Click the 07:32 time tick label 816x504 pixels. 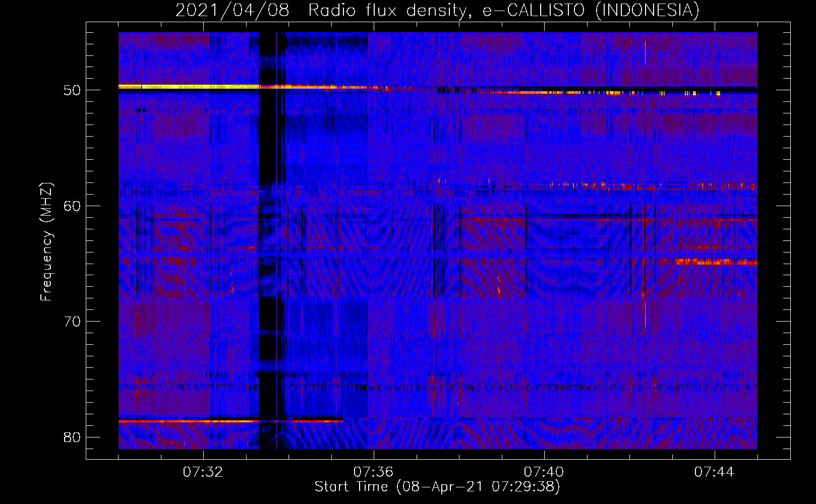tap(203, 472)
